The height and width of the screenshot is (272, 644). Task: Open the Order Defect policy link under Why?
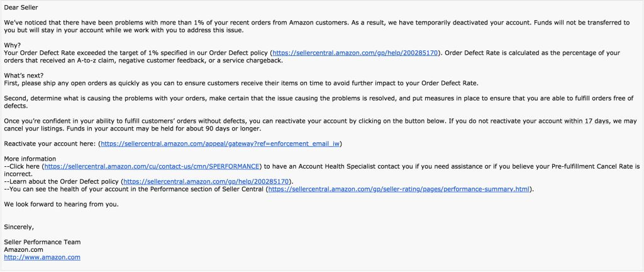pos(355,53)
